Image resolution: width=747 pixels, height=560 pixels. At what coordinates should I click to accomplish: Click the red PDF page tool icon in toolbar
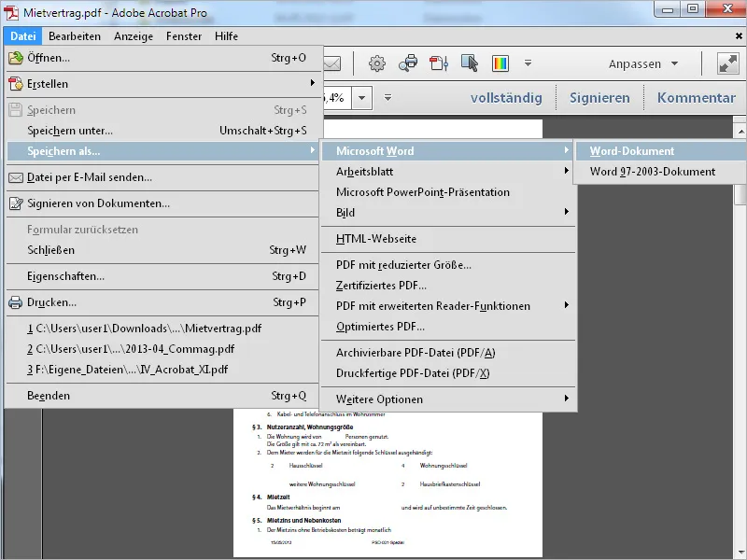pos(439,63)
